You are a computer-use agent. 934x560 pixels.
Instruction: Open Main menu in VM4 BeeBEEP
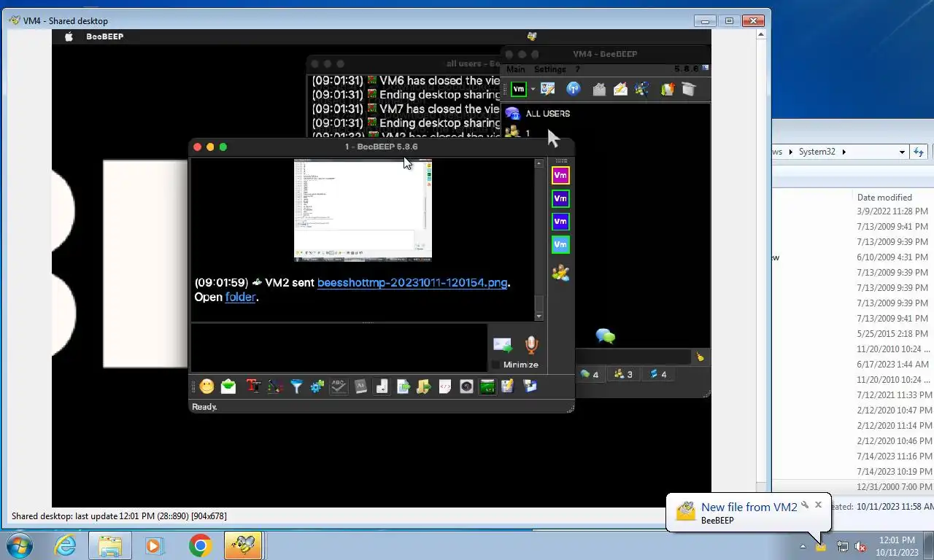click(516, 69)
